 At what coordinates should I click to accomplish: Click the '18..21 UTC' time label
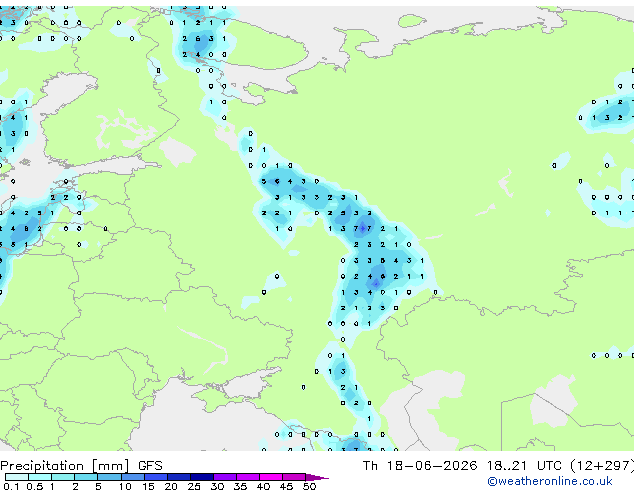pos(524,466)
